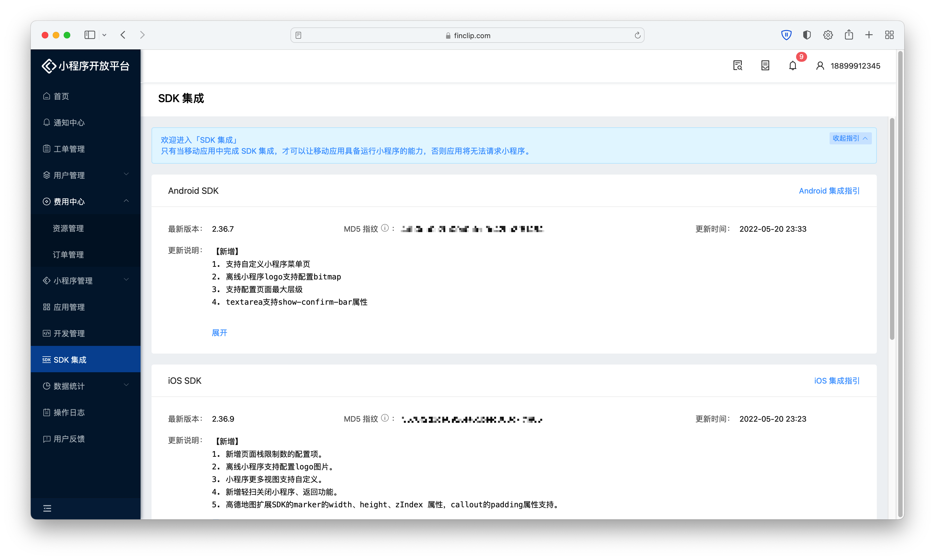Expand Android release notes with 展开
935x560 pixels.
point(220,333)
